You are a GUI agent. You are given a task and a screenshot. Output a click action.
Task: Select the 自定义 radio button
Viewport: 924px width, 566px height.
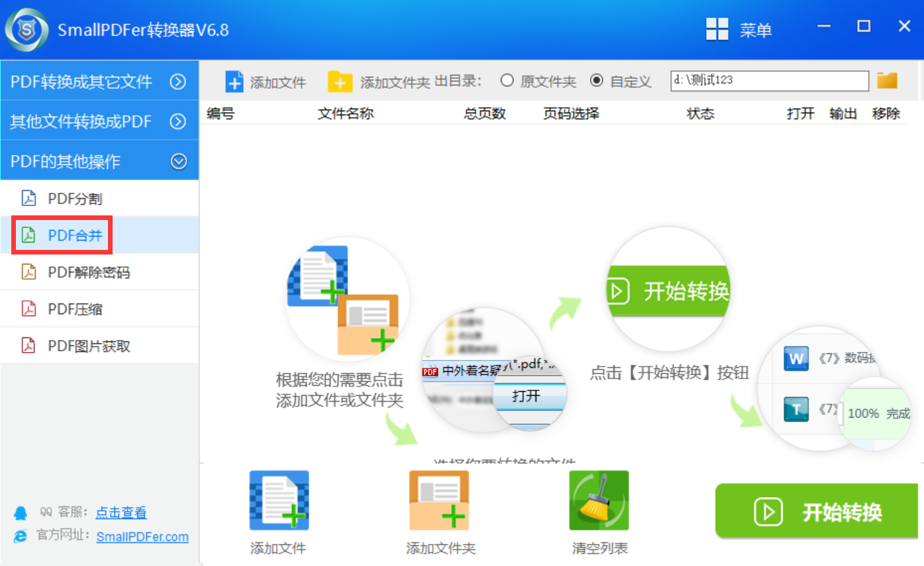tap(597, 80)
